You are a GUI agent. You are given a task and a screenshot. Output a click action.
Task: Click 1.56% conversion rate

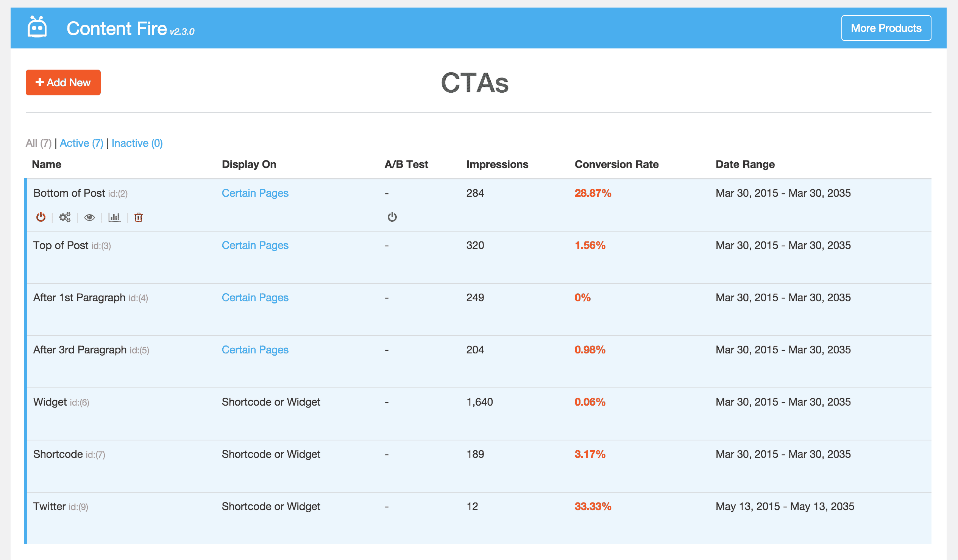tap(590, 246)
